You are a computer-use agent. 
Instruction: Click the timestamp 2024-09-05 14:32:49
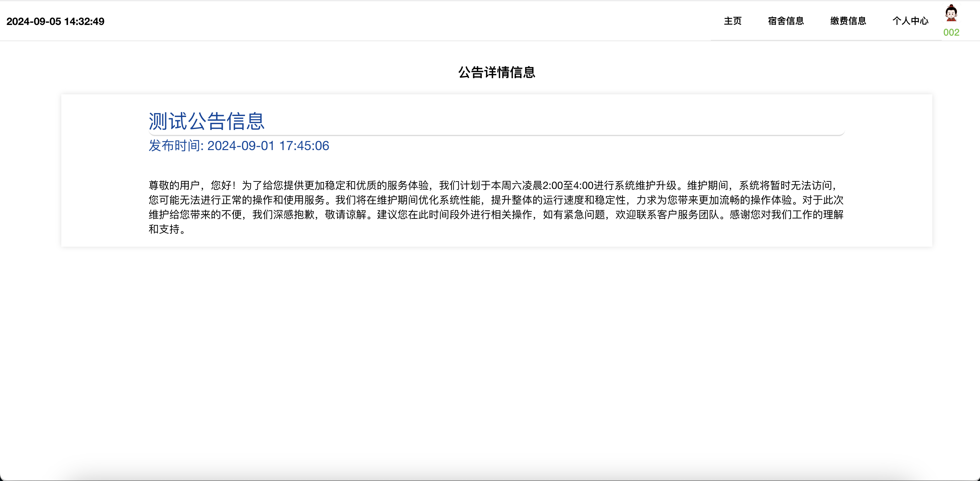tap(55, 21)
